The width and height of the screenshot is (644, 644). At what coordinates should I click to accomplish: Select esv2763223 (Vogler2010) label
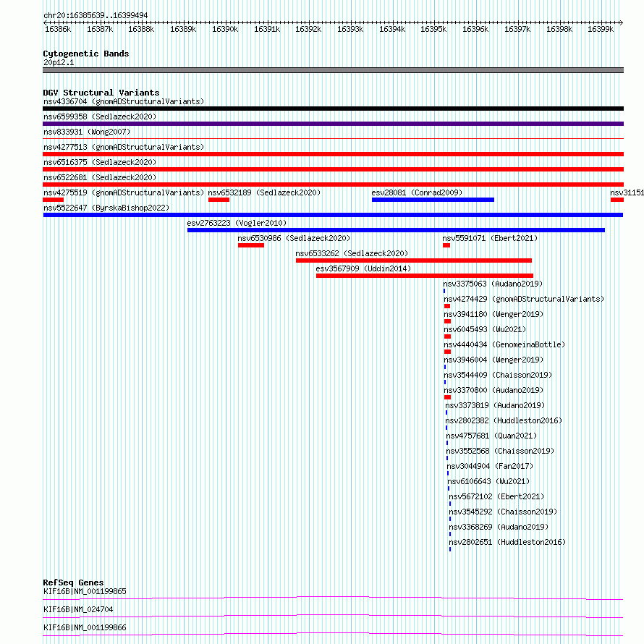click(x=237, y=223)
